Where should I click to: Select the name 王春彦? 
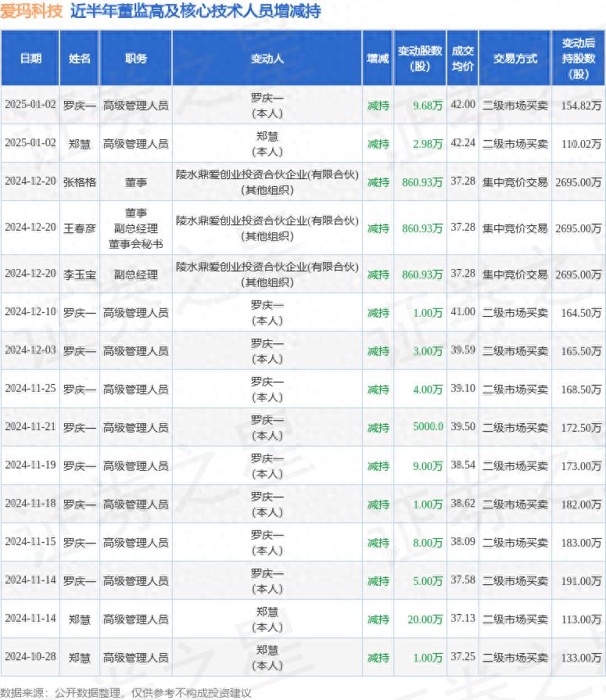click(80, 228)
